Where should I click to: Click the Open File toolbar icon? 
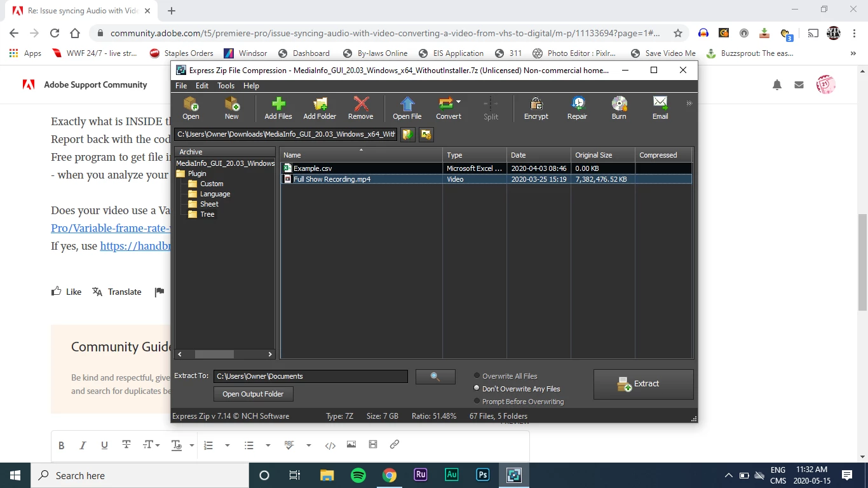click(x=407, y=107)
